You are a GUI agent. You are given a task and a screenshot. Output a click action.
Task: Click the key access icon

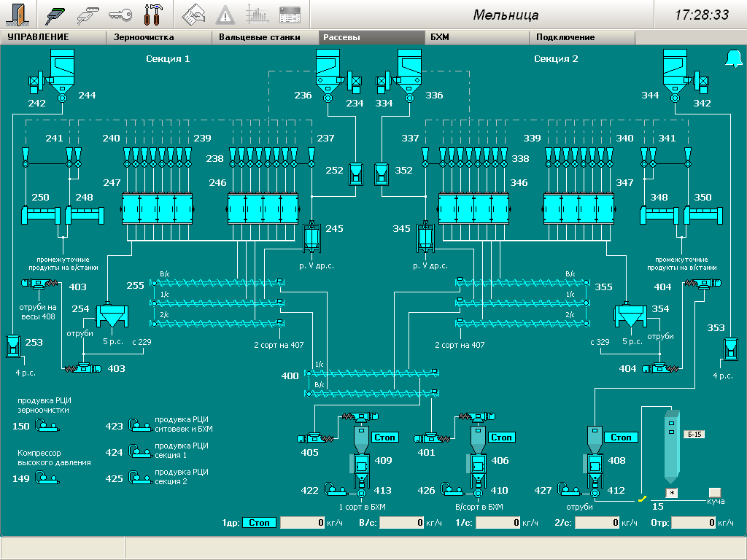(120, 14)
